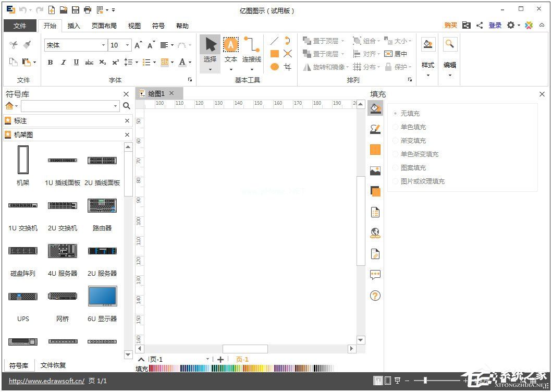Pick a red swatch from the bottom color bar
Image resolution: width=552 pixels, height=392 pixels.
tap(153, 368)
